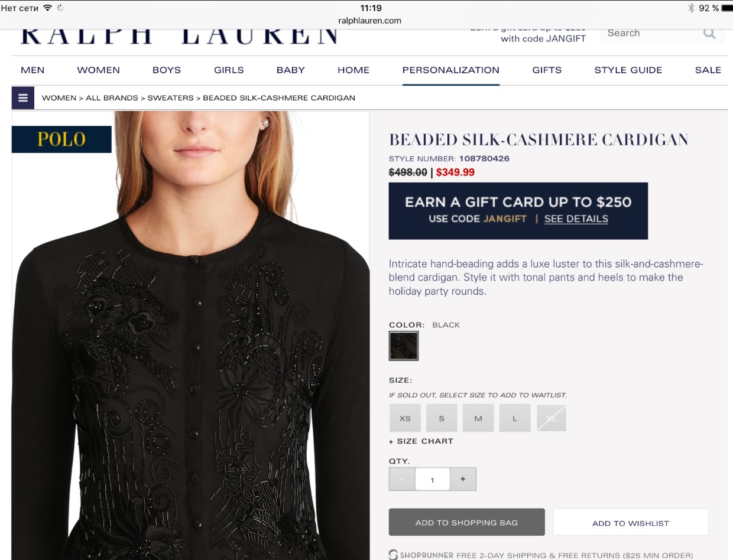The width and height of the screenshot is (733, 560).
Task: Expand the Size Chart
Action: [x=421, y=441]
